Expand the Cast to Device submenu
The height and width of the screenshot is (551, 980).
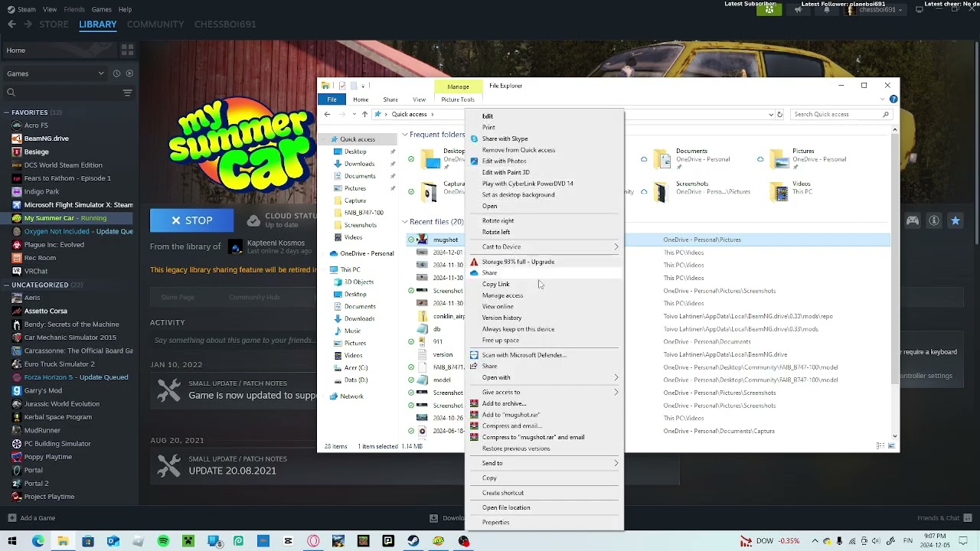coord(545,246)
